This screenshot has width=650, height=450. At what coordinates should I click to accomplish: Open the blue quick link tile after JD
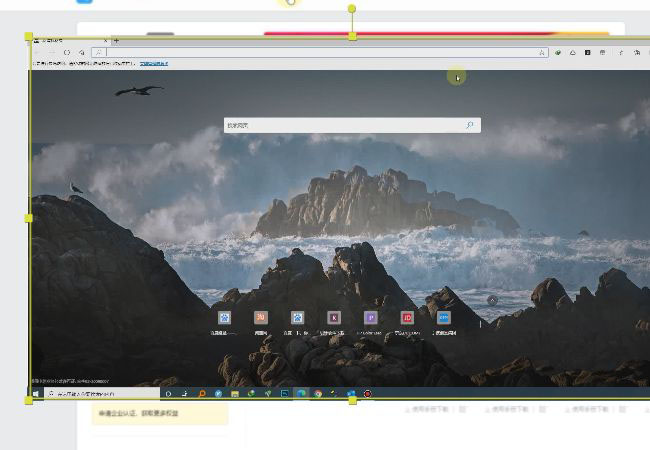[444, 318]
